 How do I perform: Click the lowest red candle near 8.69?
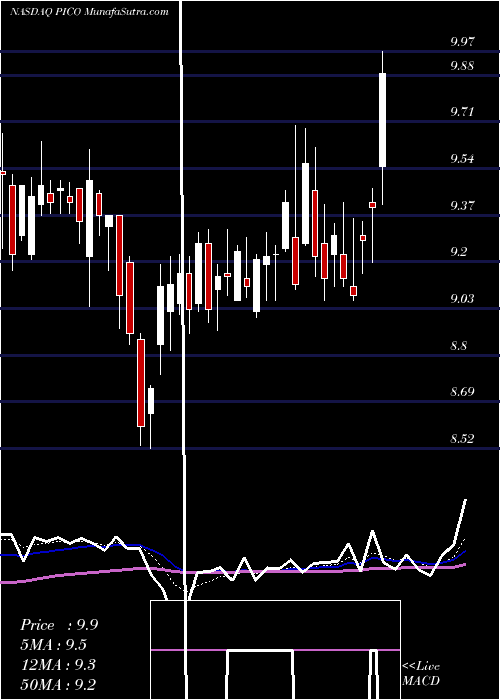[141, 383]
